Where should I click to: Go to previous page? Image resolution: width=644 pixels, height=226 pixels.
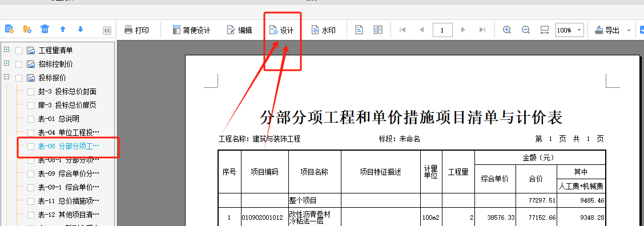(421, 30)
